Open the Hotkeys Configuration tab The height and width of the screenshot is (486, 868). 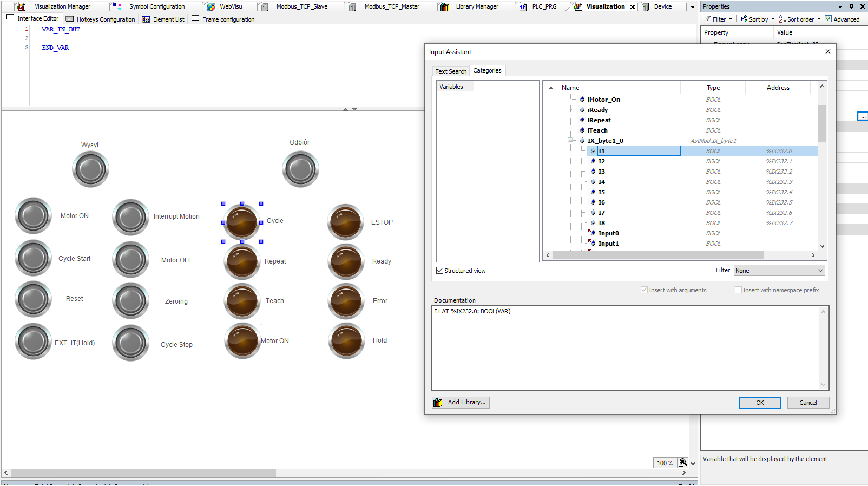[x=101, y=19]
